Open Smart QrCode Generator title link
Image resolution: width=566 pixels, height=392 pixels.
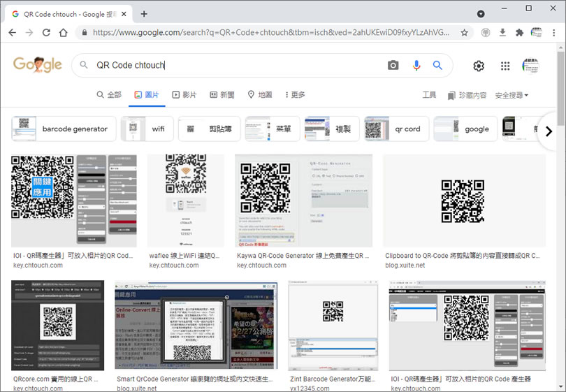(x=195, y=379)
